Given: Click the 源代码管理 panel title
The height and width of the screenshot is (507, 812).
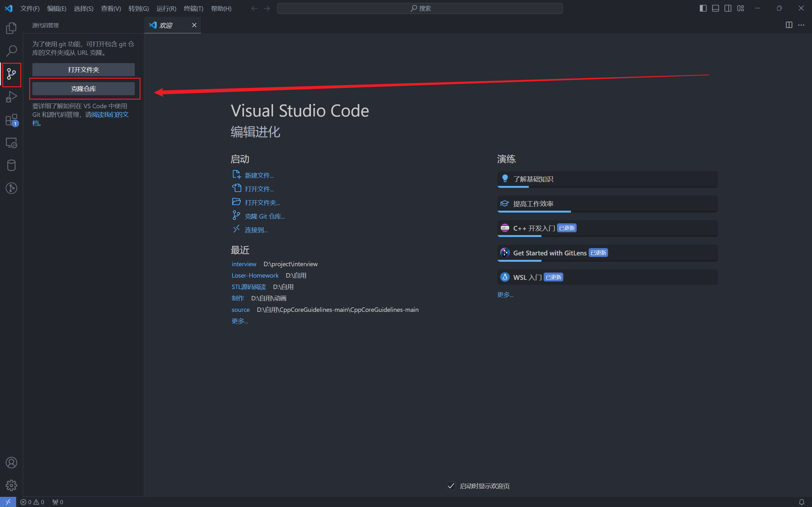Looking at the screenshot, I should 45,25.
